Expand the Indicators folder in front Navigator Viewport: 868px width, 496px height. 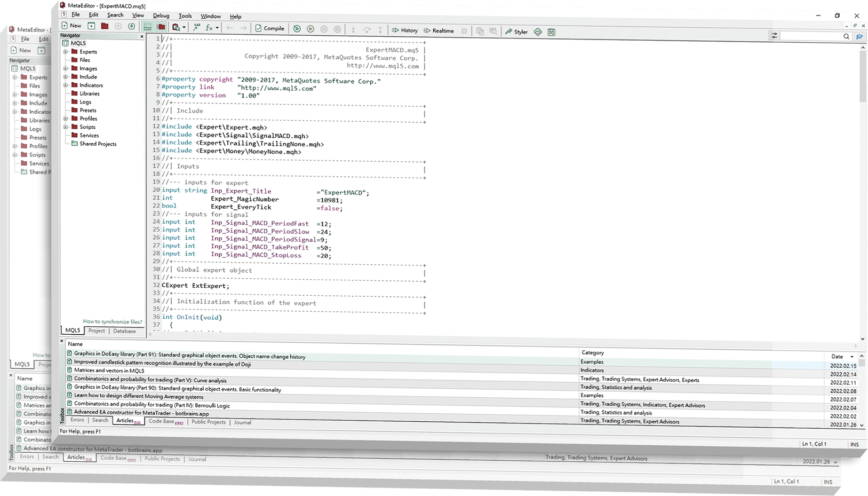tap(66, 85)
